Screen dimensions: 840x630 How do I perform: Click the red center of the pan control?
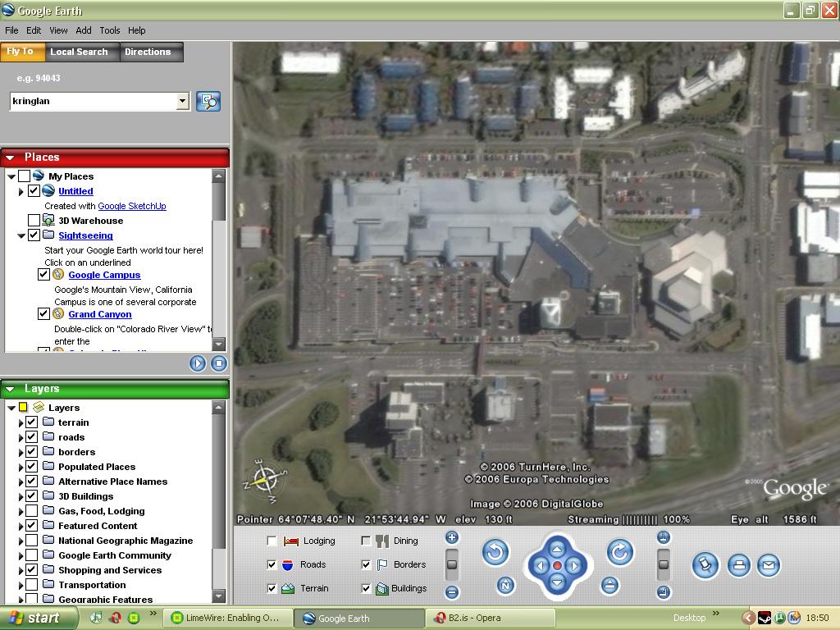[557, 566]
